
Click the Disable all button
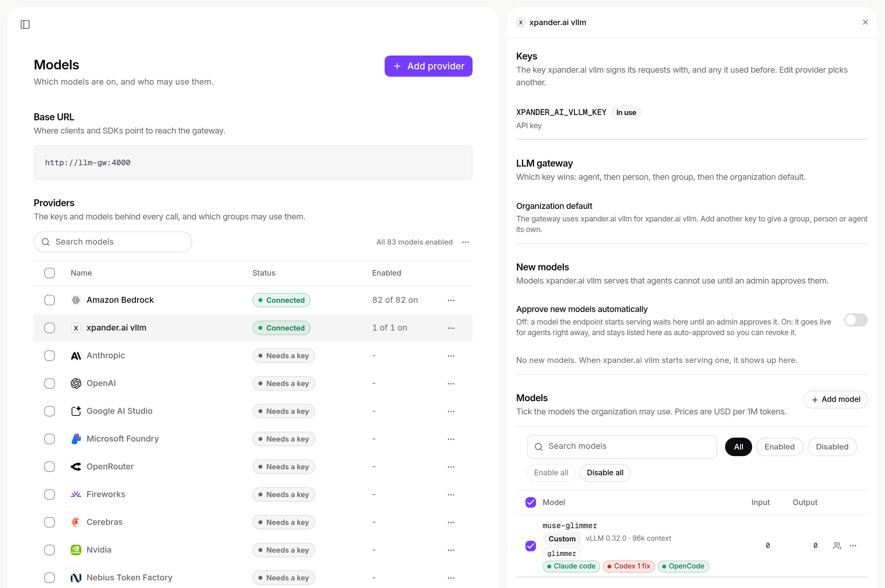coord(605,473)
